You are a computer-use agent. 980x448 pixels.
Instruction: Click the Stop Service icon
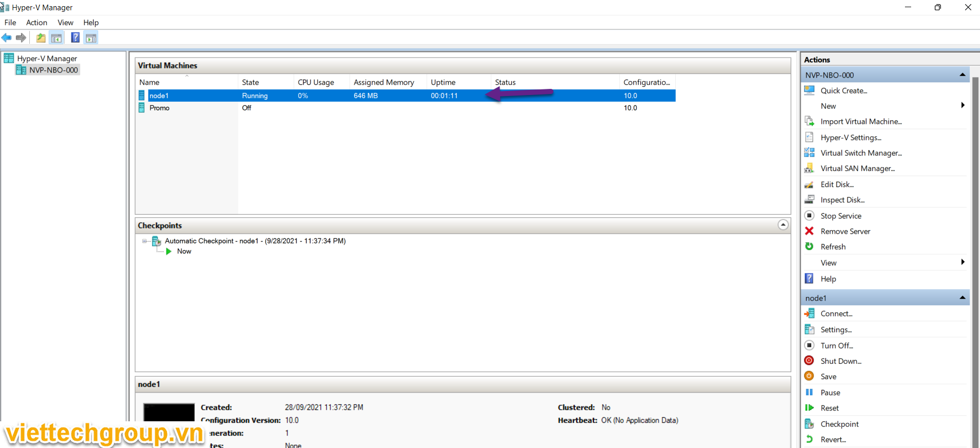(809, 215)
